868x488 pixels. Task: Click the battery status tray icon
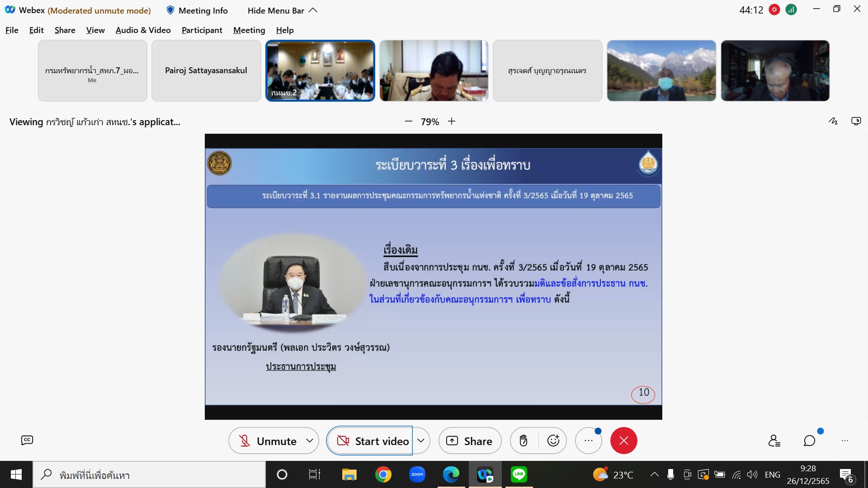pyautogui.click(x=720, y=474)
